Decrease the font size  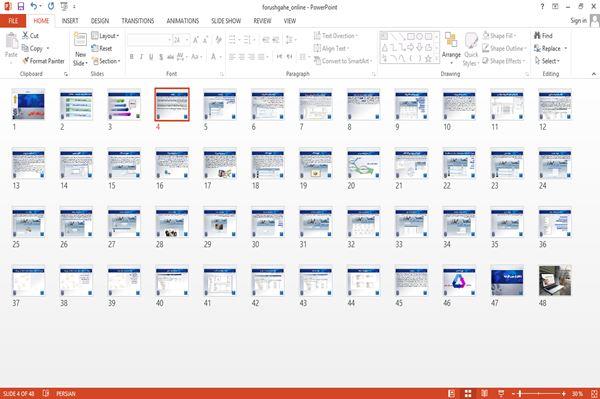coord(205,40)
